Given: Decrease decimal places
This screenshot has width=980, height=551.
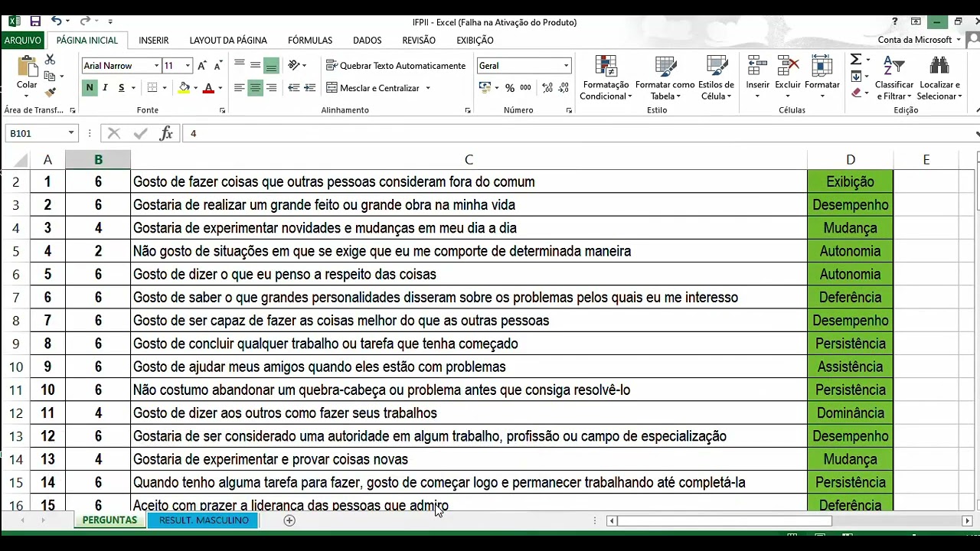Looking at the screenshot, I should pyautogui.click(x=562, y=88).
